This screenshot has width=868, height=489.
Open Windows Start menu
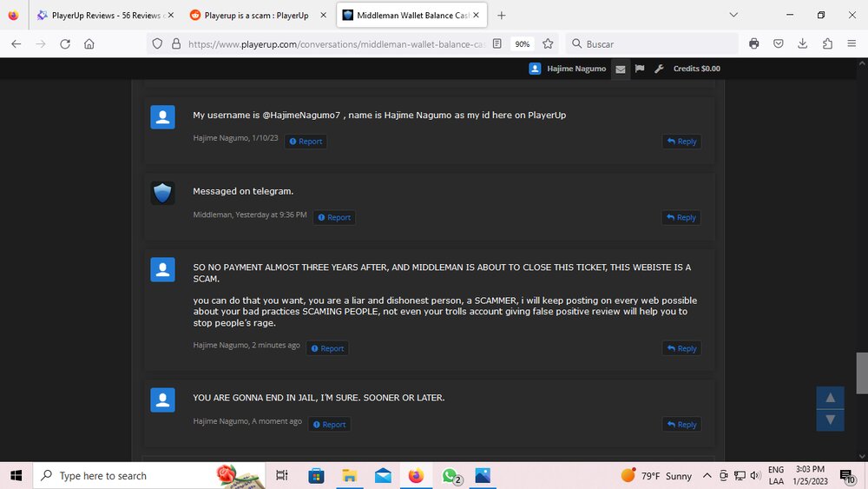point(16,476)
